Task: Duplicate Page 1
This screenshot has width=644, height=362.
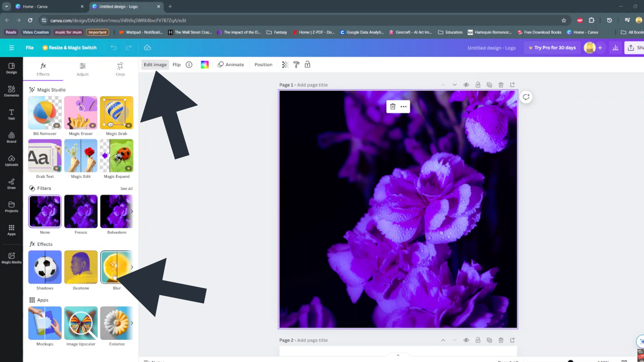Action: coord(490,85)
